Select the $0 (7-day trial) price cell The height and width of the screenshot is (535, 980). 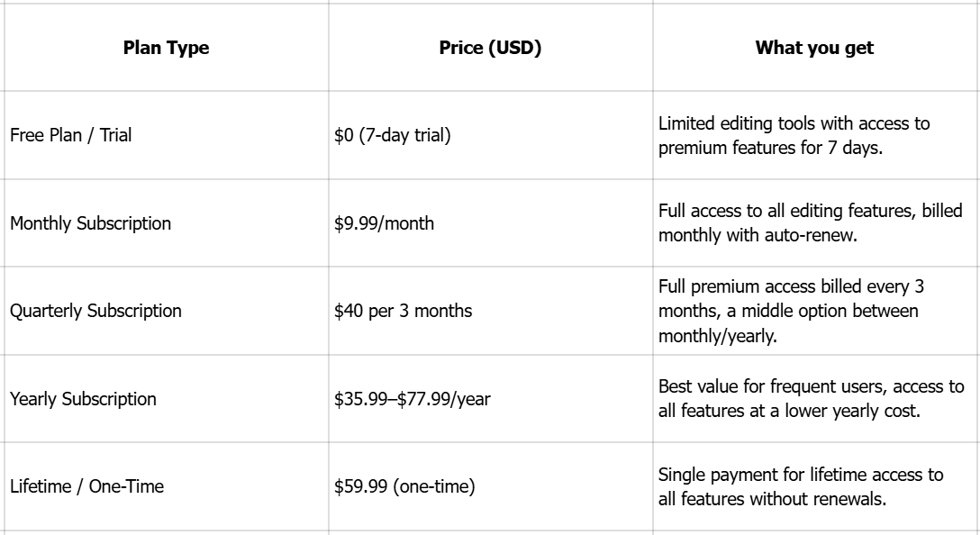click(x=392, y=136)
